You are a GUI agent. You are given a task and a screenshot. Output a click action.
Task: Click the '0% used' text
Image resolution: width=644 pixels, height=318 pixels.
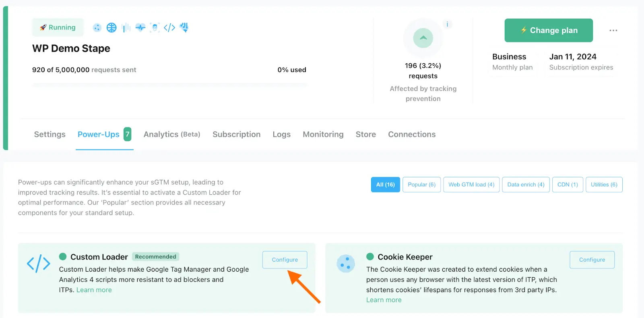tap(292, 70)
